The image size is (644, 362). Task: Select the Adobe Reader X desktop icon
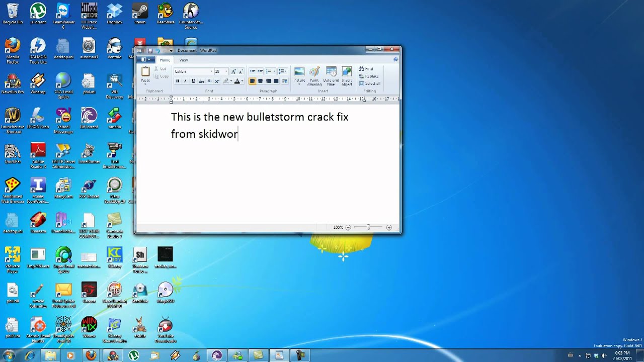click(38, 155)
